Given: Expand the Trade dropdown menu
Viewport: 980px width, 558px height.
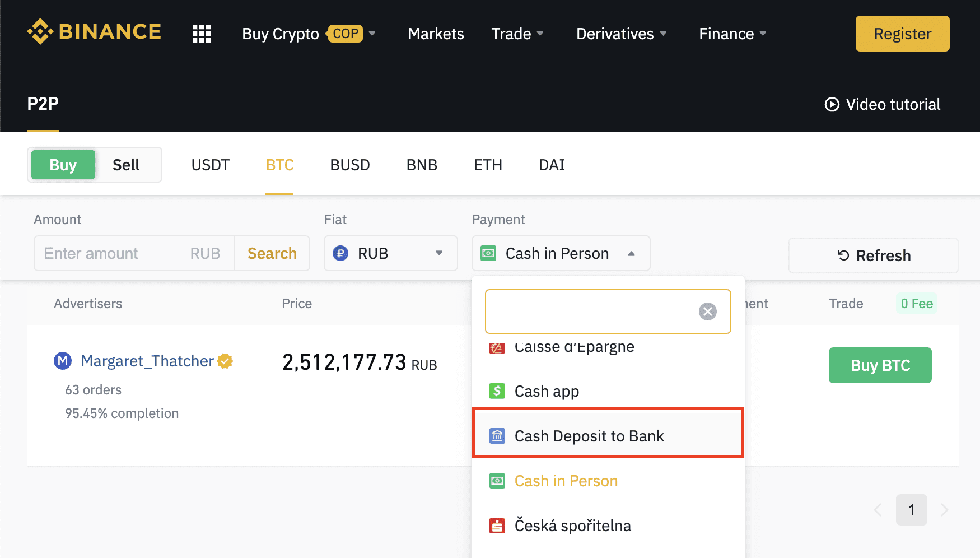Looking at the screenshot, I should coord(517,34).
